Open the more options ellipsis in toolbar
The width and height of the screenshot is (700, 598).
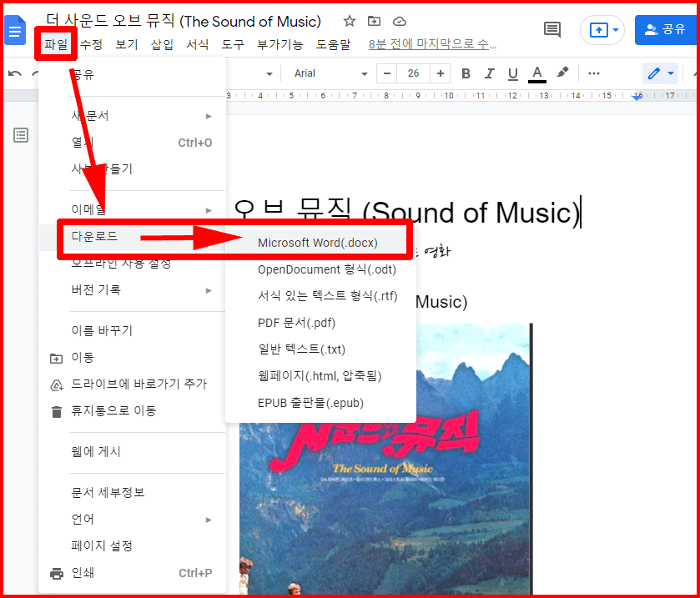[x=594, y=73]
